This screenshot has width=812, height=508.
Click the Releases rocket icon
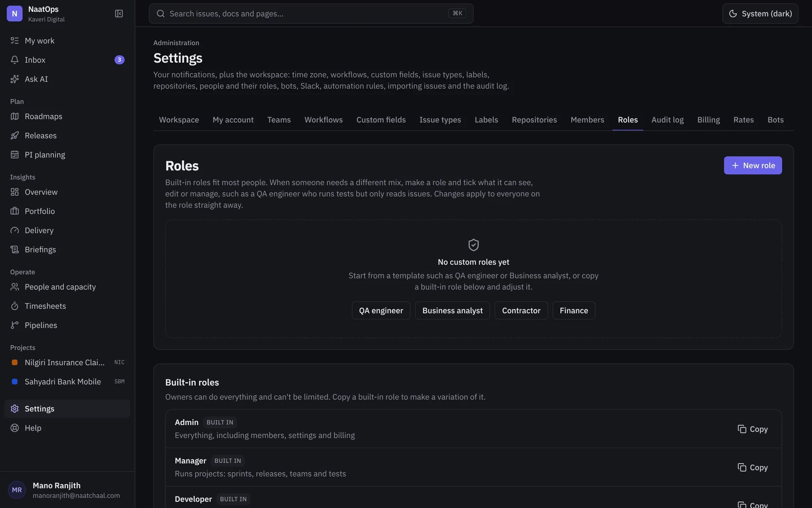pos(15,135)
